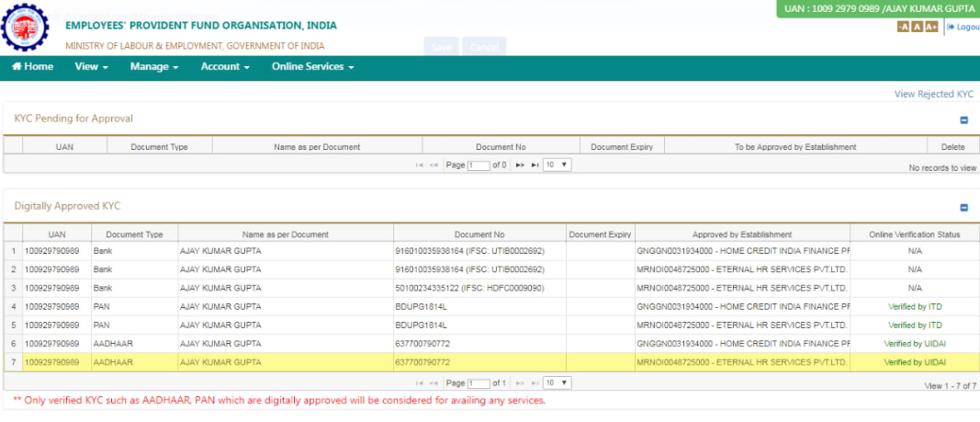980x422 pixels.
Task: Log out using the Logout link
Action: [964, 28]
